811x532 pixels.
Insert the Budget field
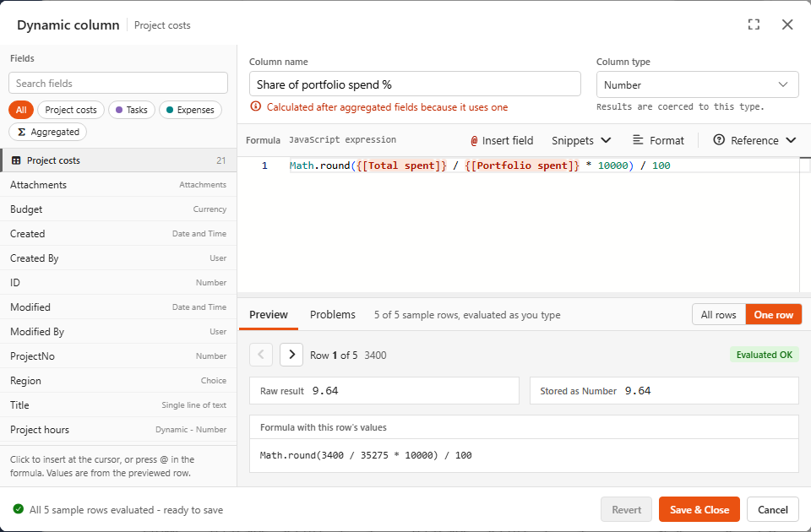click(118, 209)
